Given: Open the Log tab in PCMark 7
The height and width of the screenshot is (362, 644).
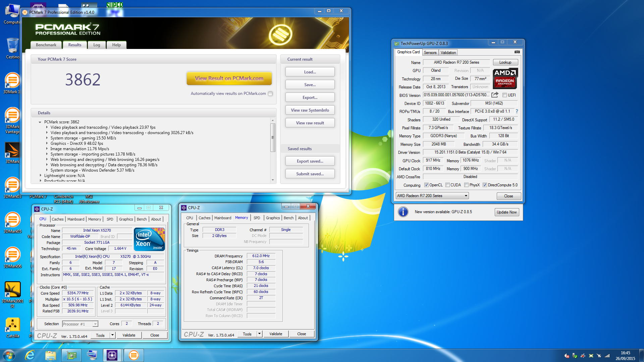Looking at the screenshot, I should tap(97, 45).
